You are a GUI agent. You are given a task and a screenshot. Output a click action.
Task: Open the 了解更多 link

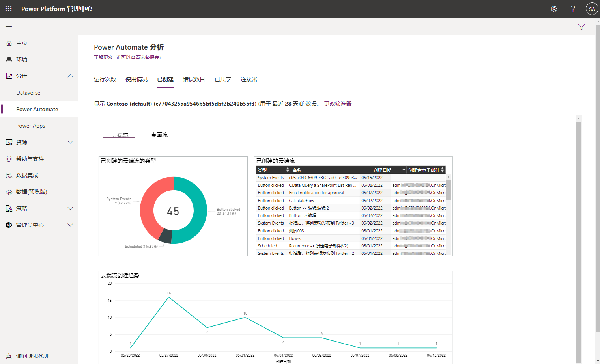tap(103, 58)
